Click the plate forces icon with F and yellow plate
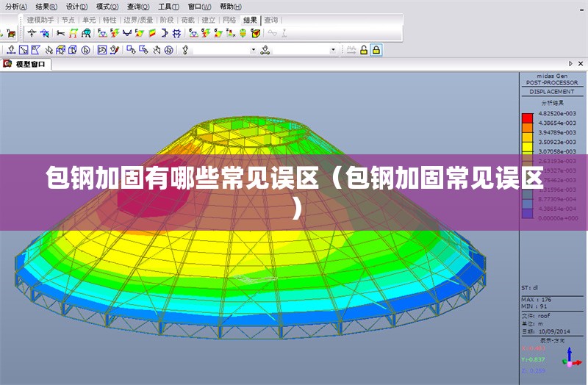Viewport: 588px width, 385px height. point(140,33)
